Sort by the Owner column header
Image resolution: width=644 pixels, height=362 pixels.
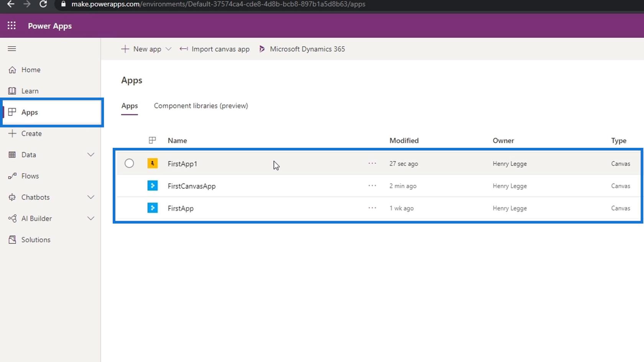coord(503,141)
